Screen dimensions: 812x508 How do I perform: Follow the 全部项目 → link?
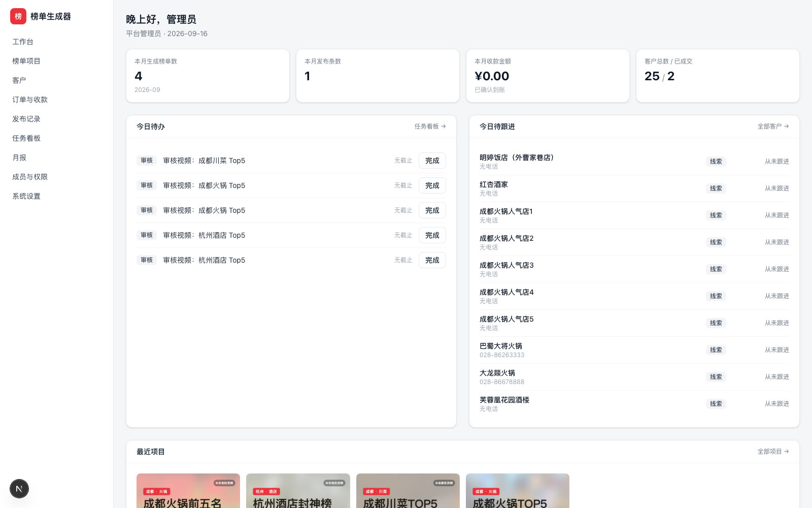tap(773, 452)
